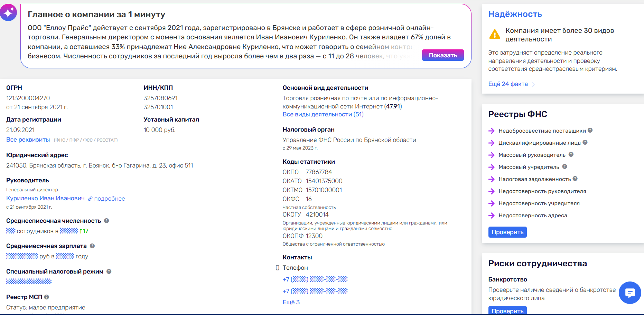Open director Куриленко Иван Иванович link
The height and width of the screenshot is (315, 644).
pyautogui.click(x=45, y=198)
